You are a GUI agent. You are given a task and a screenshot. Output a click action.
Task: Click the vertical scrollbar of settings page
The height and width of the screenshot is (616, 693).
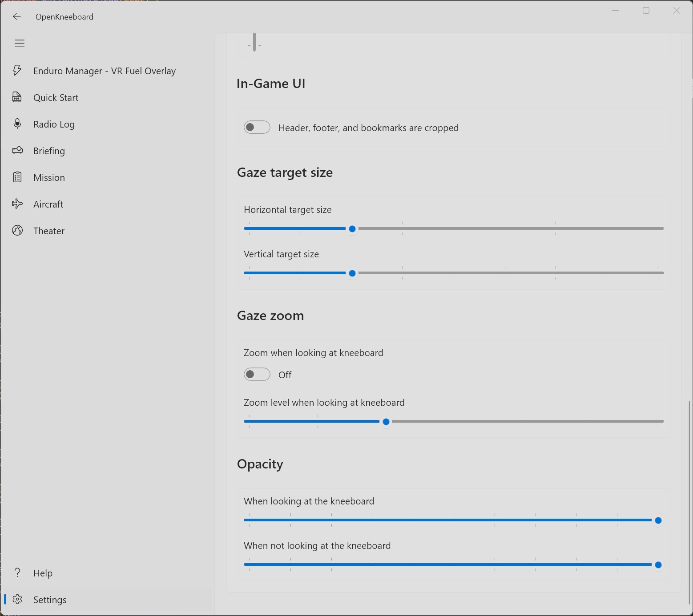point(689,502)
